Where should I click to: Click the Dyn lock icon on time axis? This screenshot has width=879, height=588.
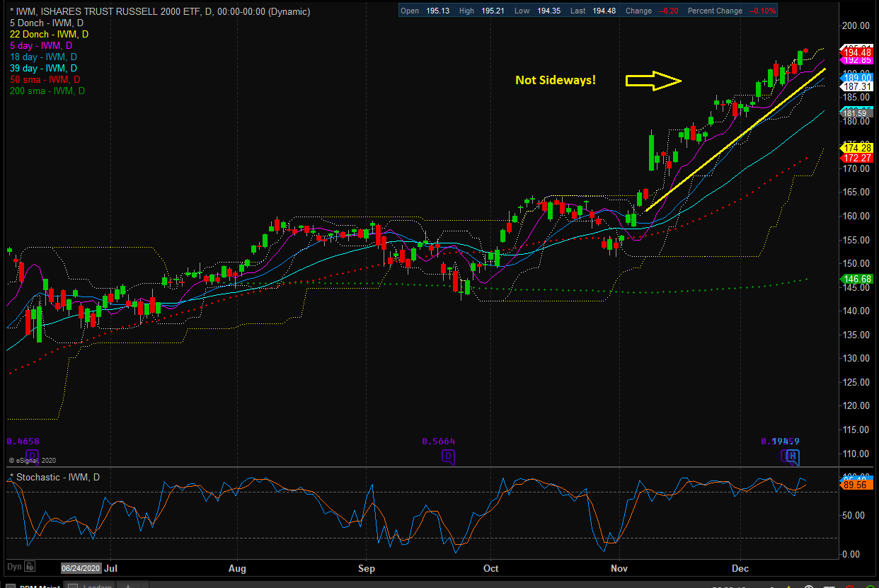pyautogui.click(x=30, y=567)
